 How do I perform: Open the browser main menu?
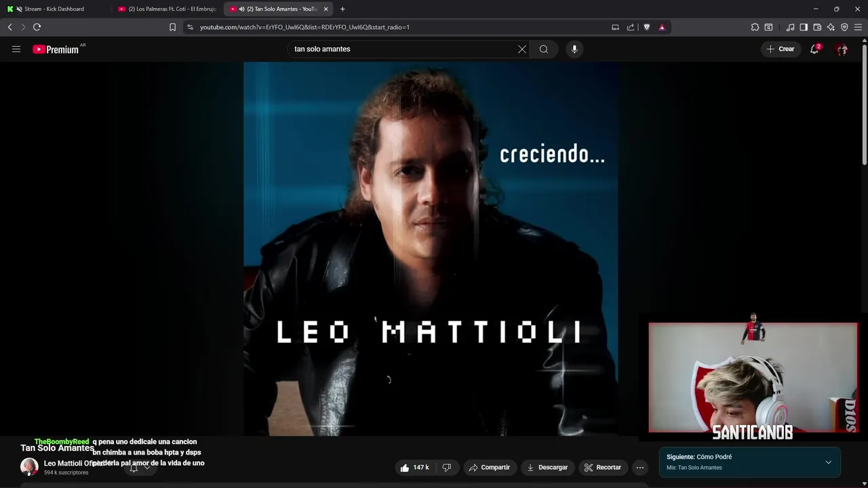858,27
